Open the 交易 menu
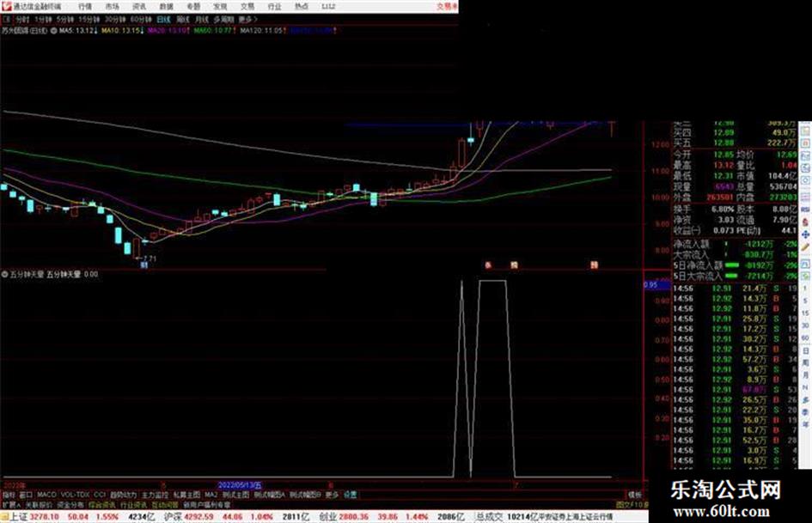 click(247, 7)
